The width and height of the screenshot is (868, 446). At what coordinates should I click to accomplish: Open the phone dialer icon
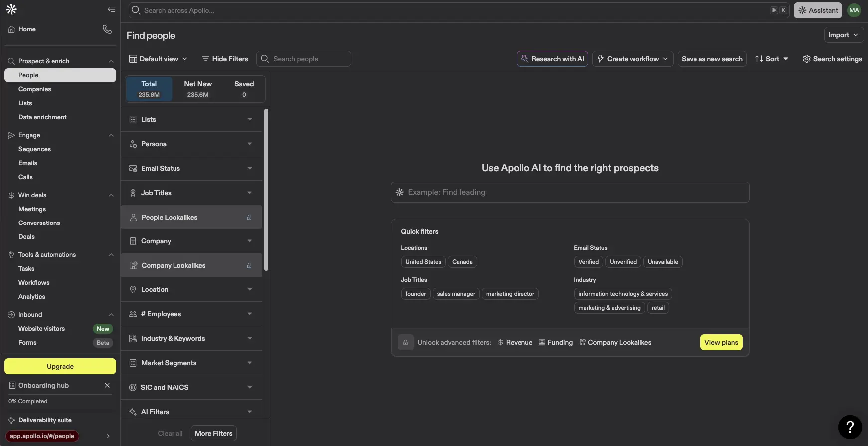point(107,29)
